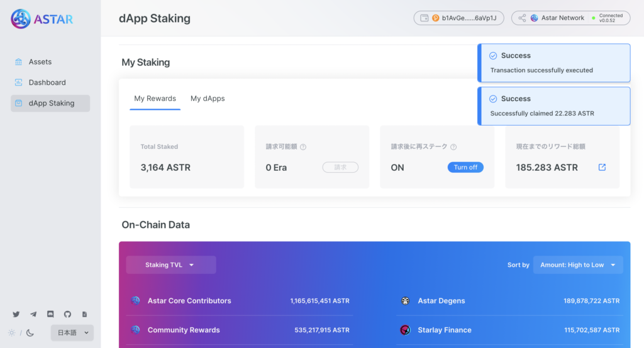Image resolution: width=644 pixels, height=348 pixels.
Task: Click check icon on 'Successfully claimed' toast
Action: click(x=493, y=99)
